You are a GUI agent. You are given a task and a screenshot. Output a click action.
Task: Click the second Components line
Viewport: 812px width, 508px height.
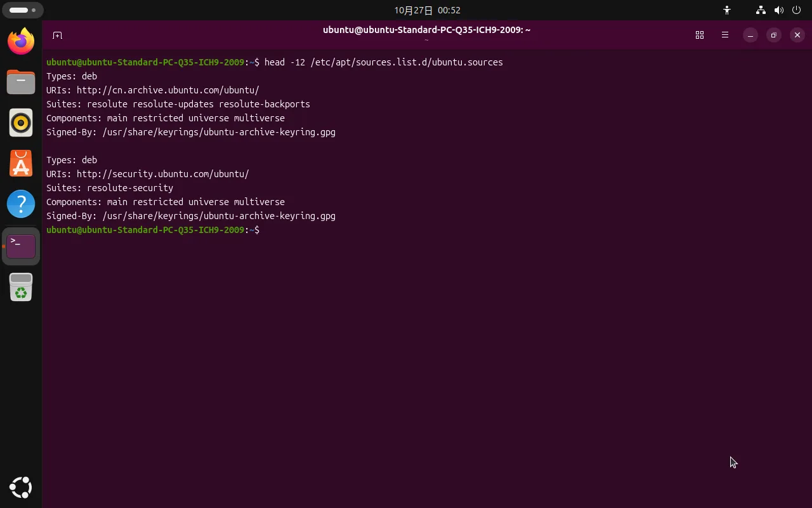point(166,202)
